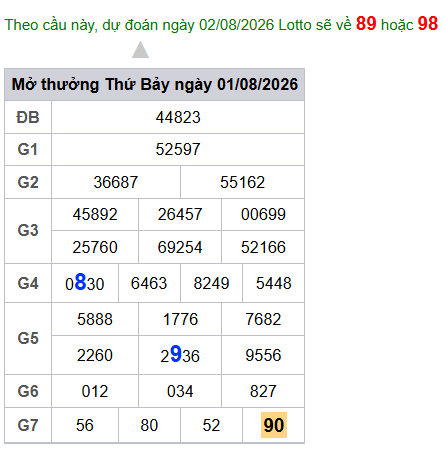Select the G1 prize number 52597

coord(178,149)
